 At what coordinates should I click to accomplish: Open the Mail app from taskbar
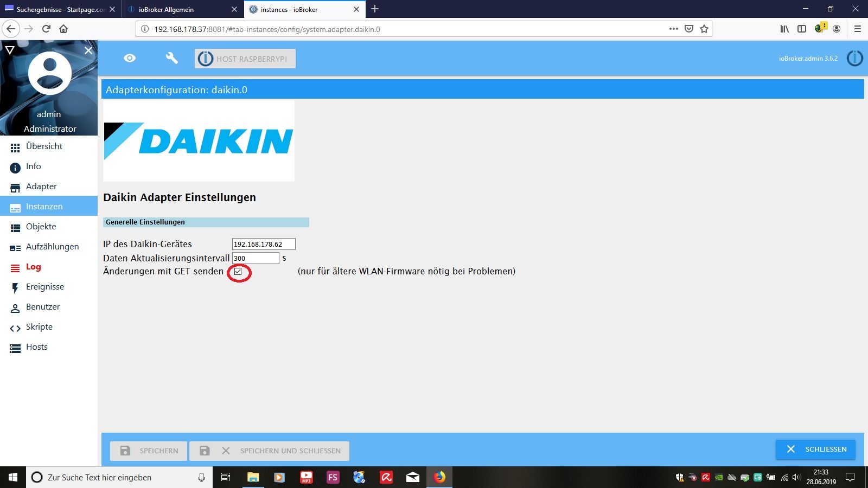[413, 477]
